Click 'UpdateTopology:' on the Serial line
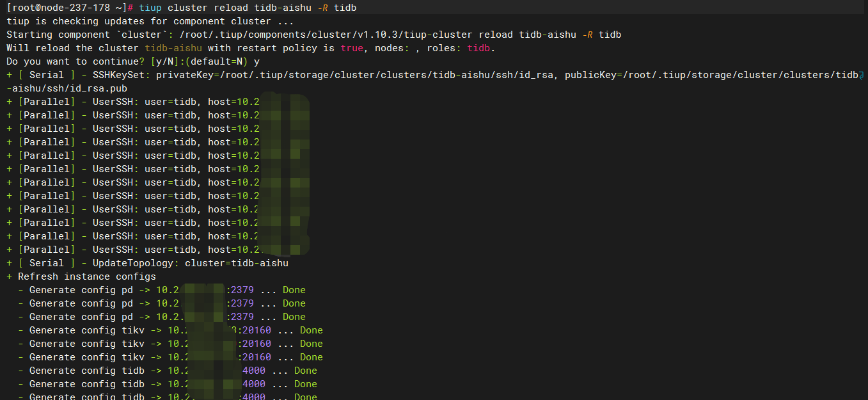This screenshot has height=400, width=868. click(136, 263)
